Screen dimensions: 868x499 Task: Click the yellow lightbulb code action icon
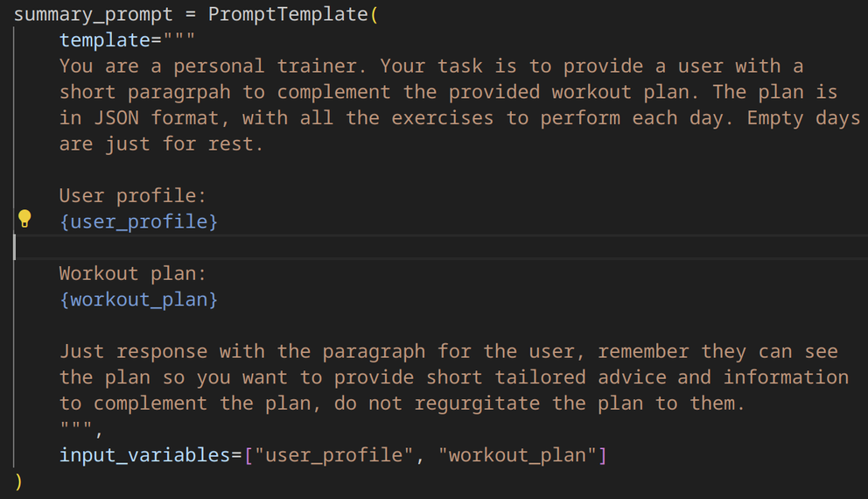click(24, 219)
